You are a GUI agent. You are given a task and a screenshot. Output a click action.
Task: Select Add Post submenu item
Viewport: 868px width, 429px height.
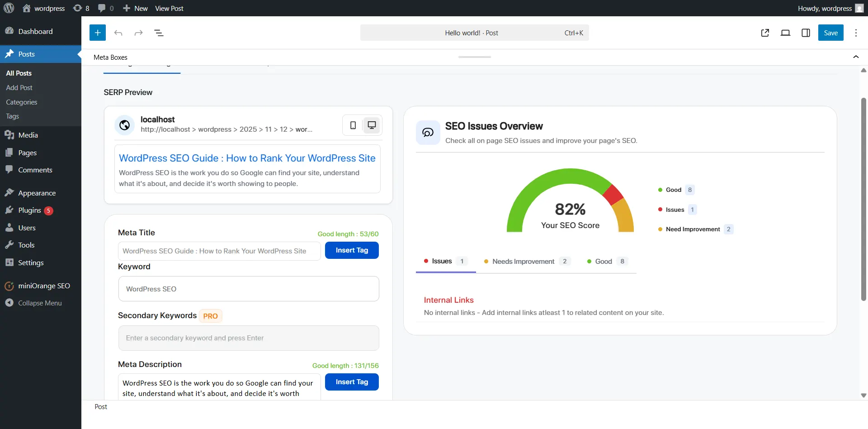point(19,87)
